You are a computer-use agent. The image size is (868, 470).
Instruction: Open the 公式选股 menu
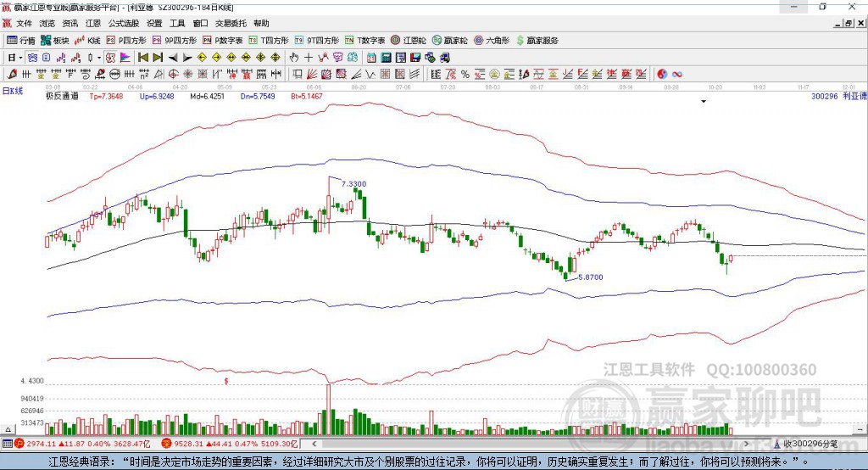tap(124, 23)
